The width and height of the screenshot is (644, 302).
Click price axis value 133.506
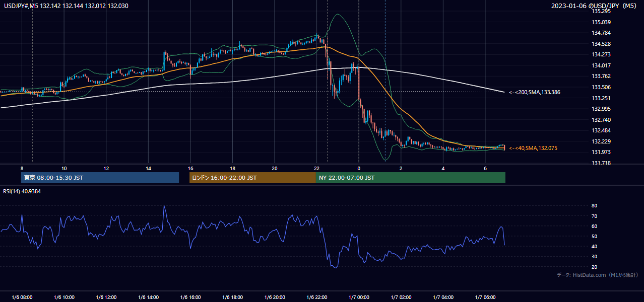click(601, 87)
